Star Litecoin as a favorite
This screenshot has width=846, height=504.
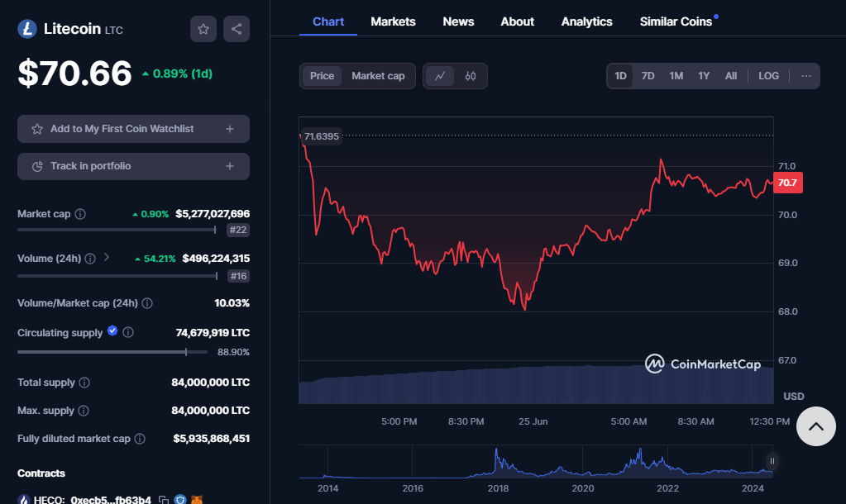click(x=203, y=29)
